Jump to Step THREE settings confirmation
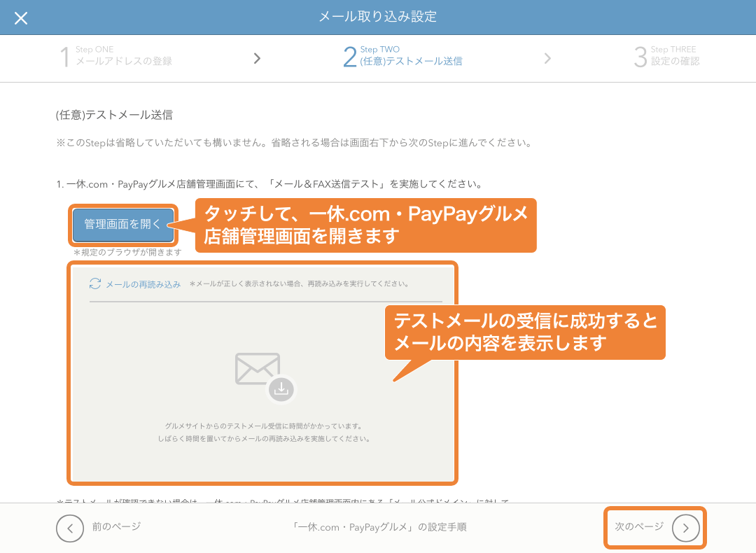 (x=667, y=56)
